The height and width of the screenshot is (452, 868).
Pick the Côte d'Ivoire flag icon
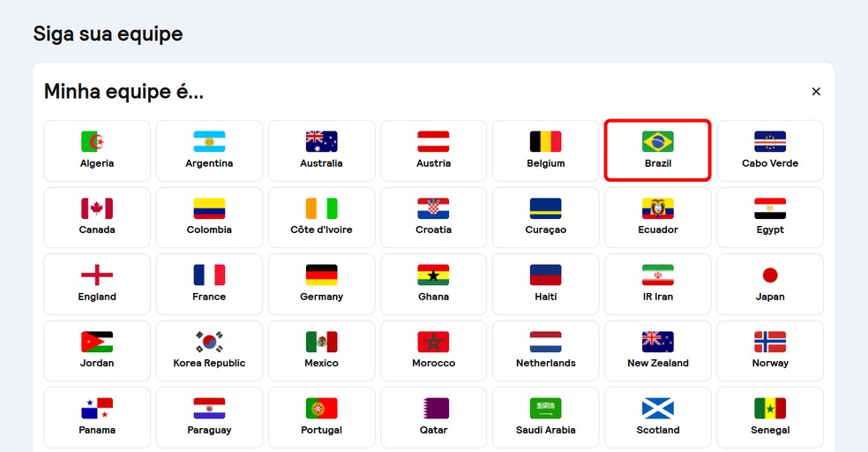[322, 209]
